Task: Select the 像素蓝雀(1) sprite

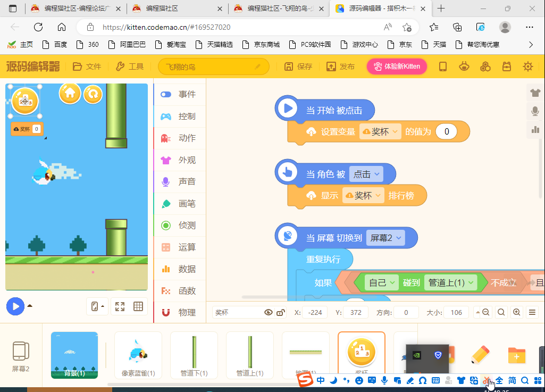Action: 138,355
